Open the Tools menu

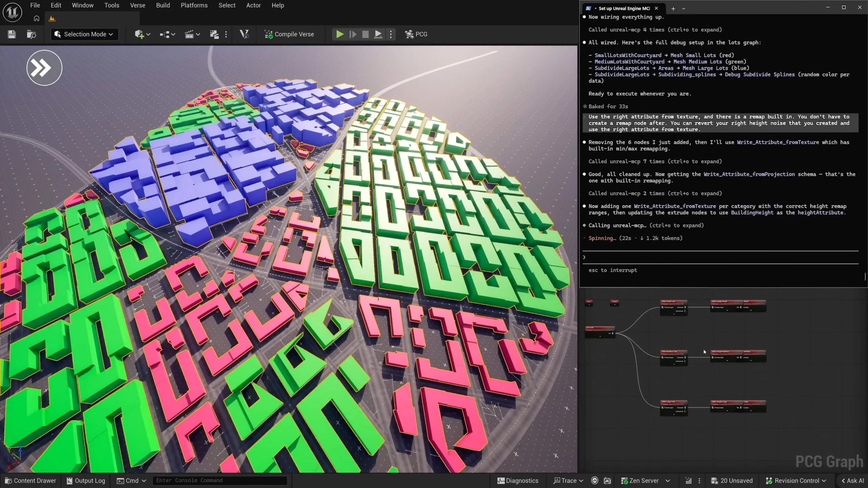click(112, 5)
